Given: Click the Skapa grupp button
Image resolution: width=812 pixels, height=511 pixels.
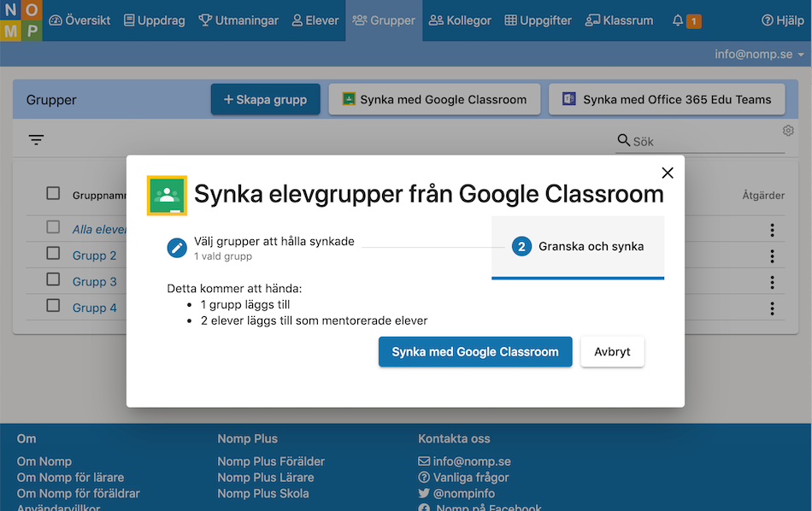Looking at the screenshot, I should point(265,99).
